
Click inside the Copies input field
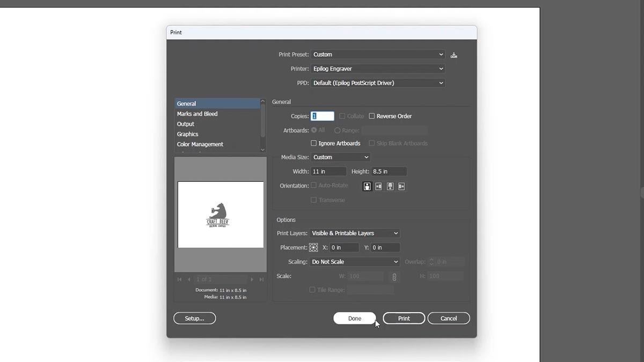pos(322,116)
